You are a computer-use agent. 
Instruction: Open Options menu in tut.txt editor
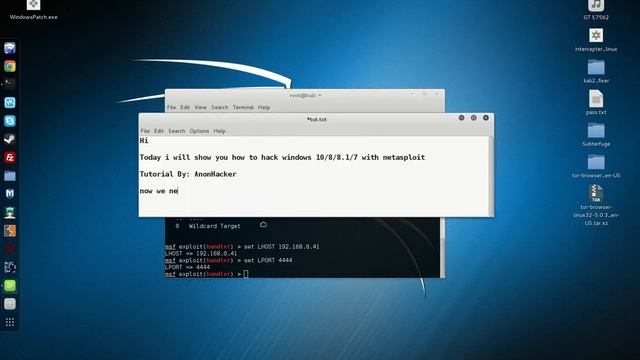[x=199, y=131]
